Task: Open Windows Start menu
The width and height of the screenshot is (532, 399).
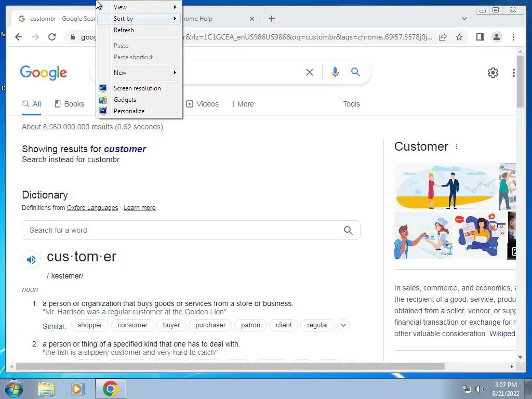Action: click(14, 389)
